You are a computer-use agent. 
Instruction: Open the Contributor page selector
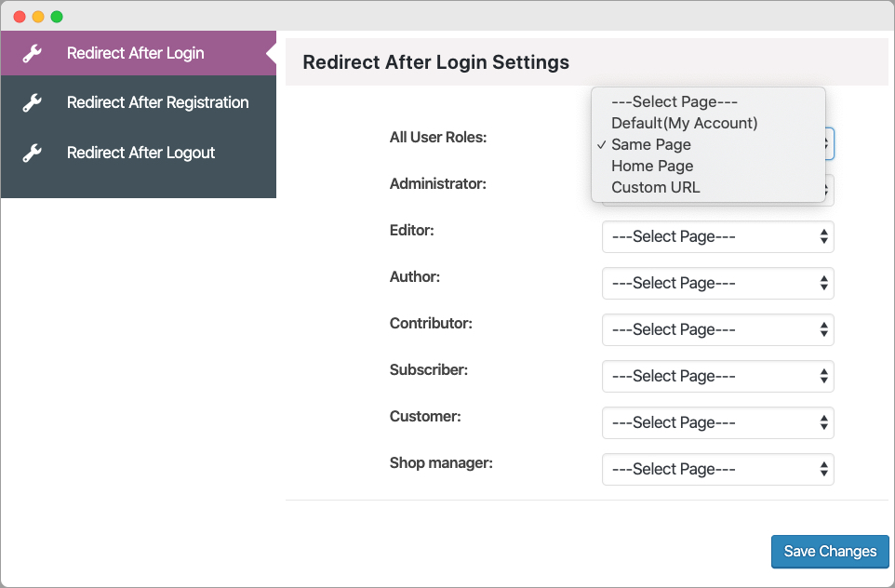tap(717, 329)
